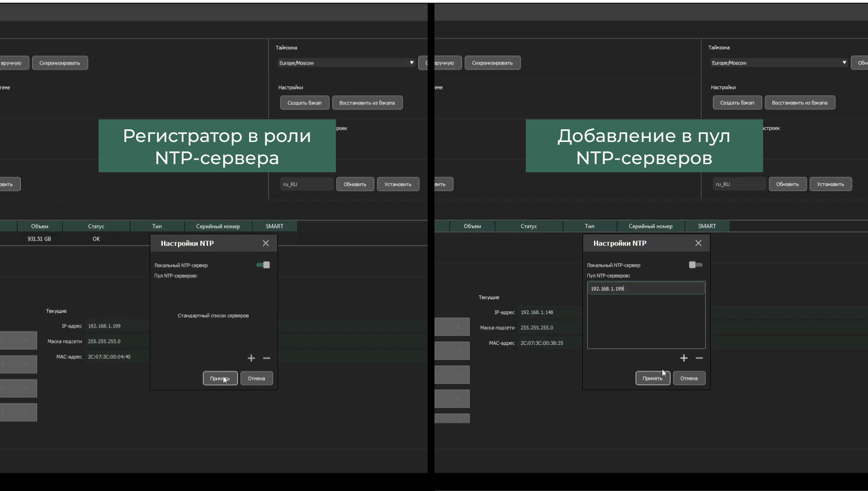Close the right Настройки NTP dialog
This screenshot has width=868, height=491.
698,243
